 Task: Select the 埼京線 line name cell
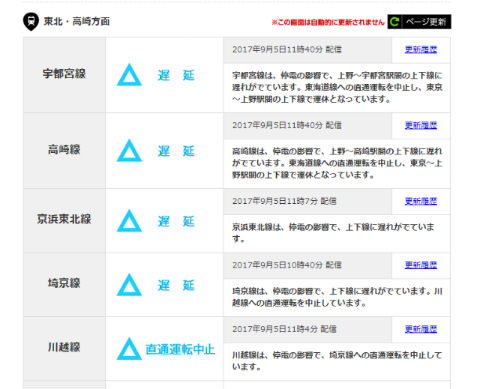(64, 285)
